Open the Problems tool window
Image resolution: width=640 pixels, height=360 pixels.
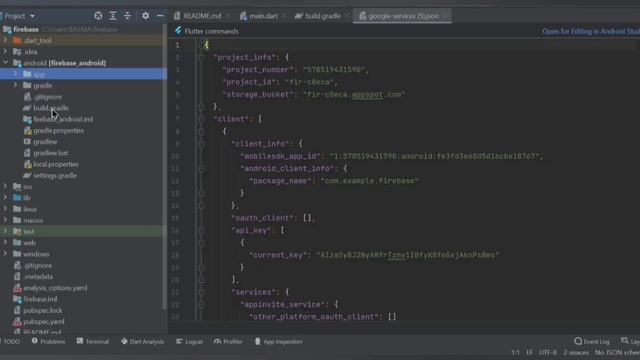49,342
